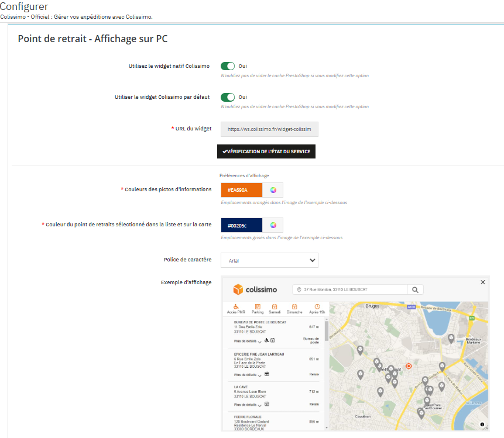Image resolution: width=504 pixels, height=438 pixels.
Task: Click 'LA CAVE' pickup point entry
Action: click(x=241, y=387)
